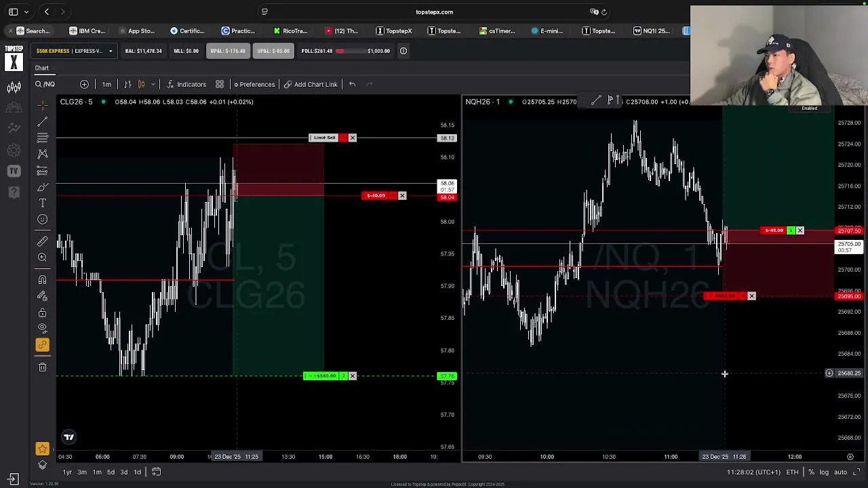Click the info icon next to PDLL
Viewport: 868px width, 488px height.
[x=403, y=51]
